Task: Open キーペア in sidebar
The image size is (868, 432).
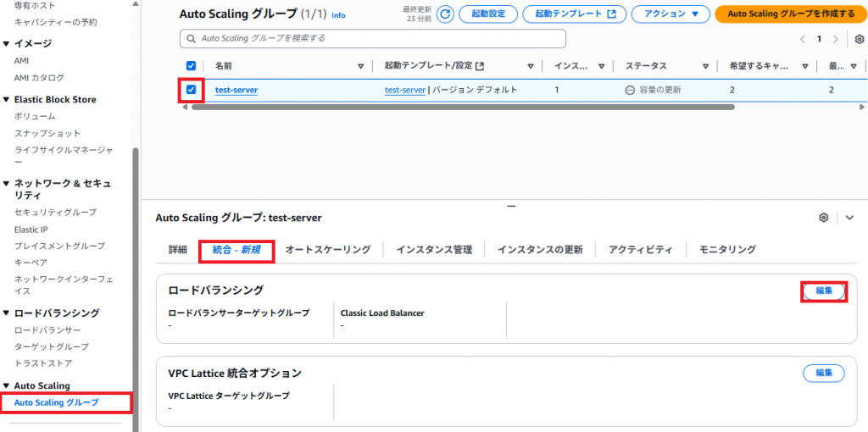Action: pos(31,263)
